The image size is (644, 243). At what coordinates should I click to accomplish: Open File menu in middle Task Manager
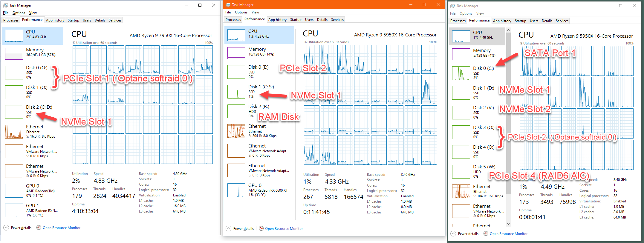coord(228,12)
